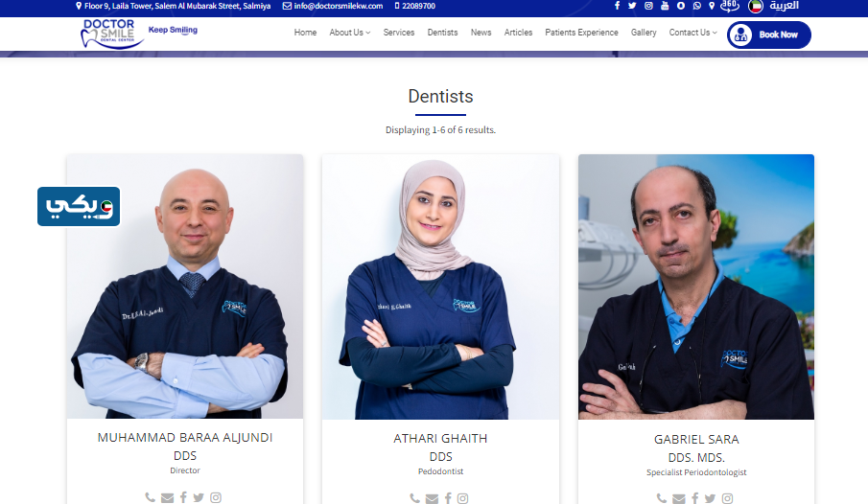Click Gabriel Sara's portrait photo
Image resolution: width=868 pixels, height=504 pixels.
click(x=695, y=287)
